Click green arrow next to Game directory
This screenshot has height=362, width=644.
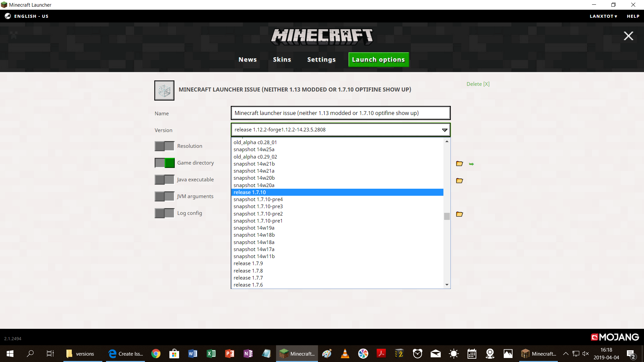[471, 164]
